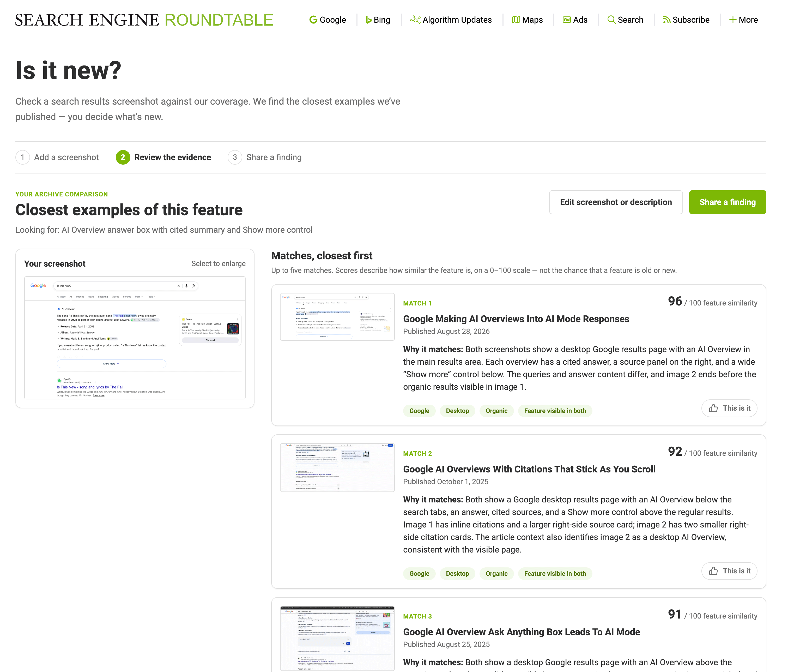
Task: Go to step 3 Share a finding
Action: pyautogui.click(x=265, y=157)
